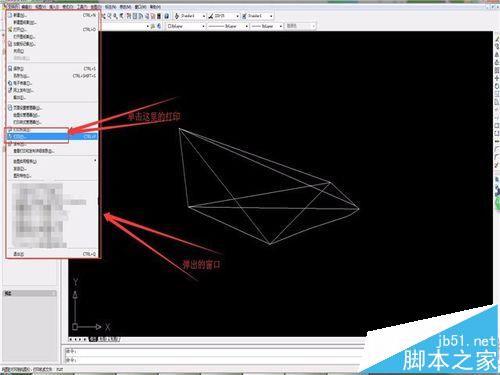Viewport: 500px width, 375px height.
Task: Click the Save (保存) disk icon in File menu
Action: tap(10, 69)
